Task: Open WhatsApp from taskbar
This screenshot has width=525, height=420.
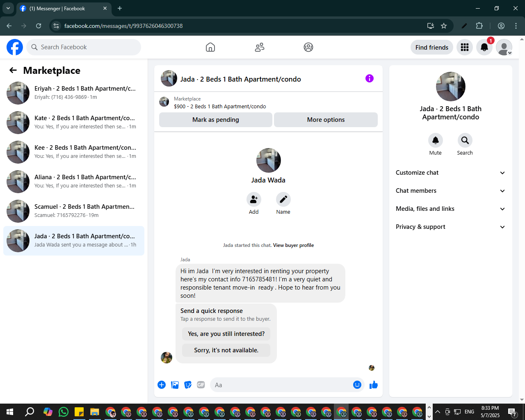Action: coord(64,412)
